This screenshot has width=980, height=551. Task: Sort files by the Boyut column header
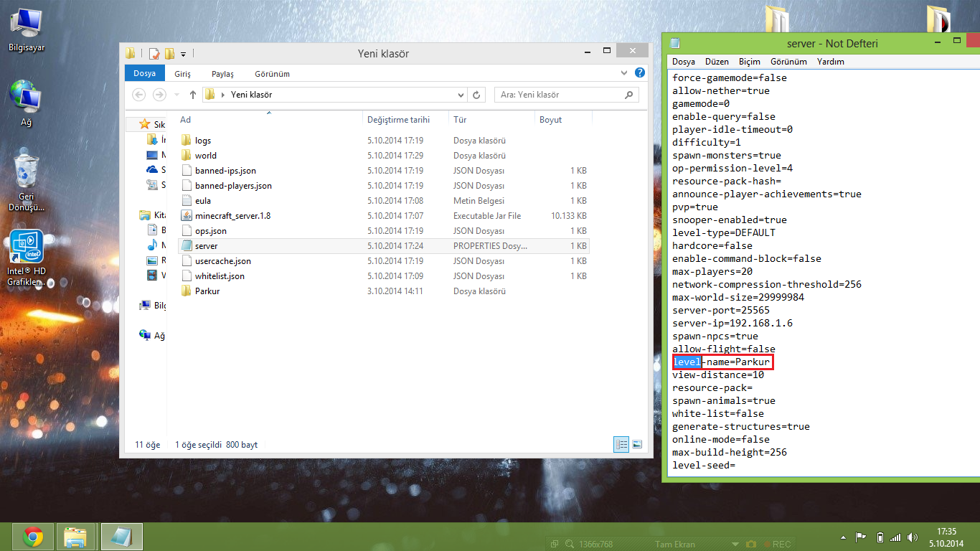coord(562,120)
